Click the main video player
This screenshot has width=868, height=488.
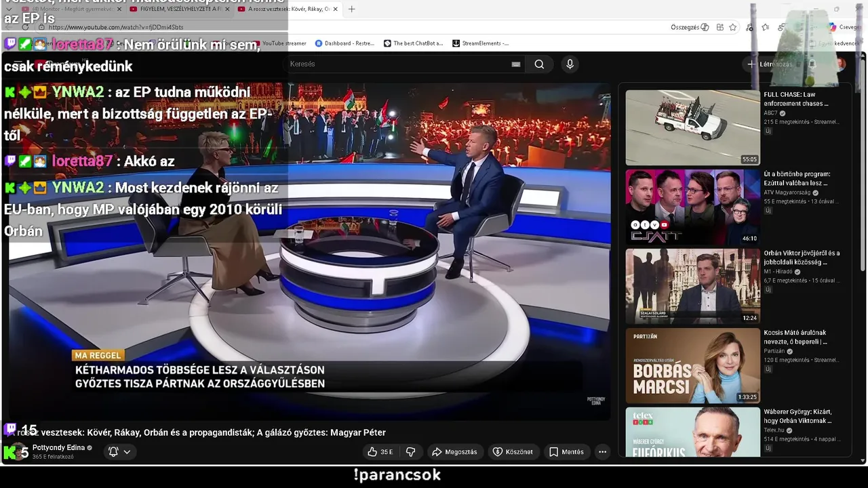click(x=309, y=251)
